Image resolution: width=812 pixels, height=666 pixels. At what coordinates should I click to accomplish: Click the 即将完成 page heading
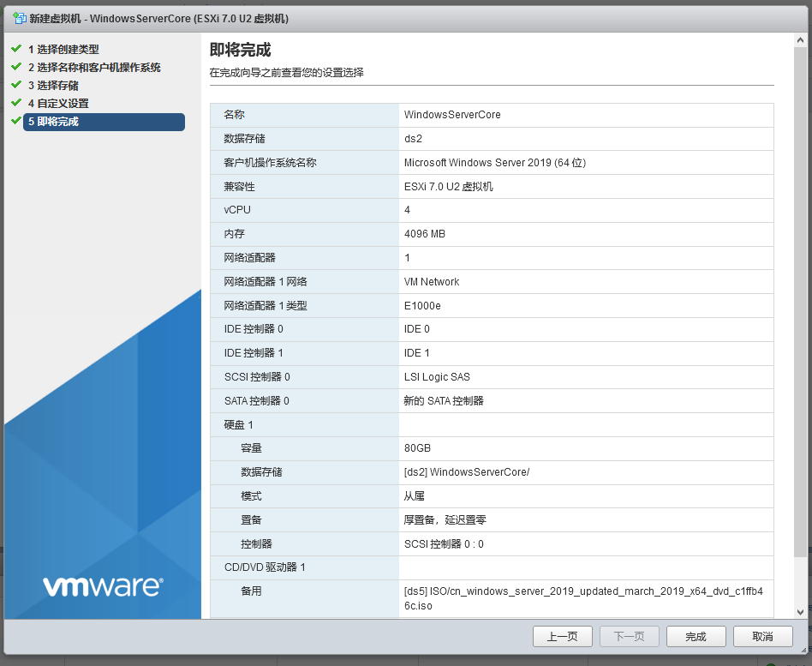(x=240, y=50)
